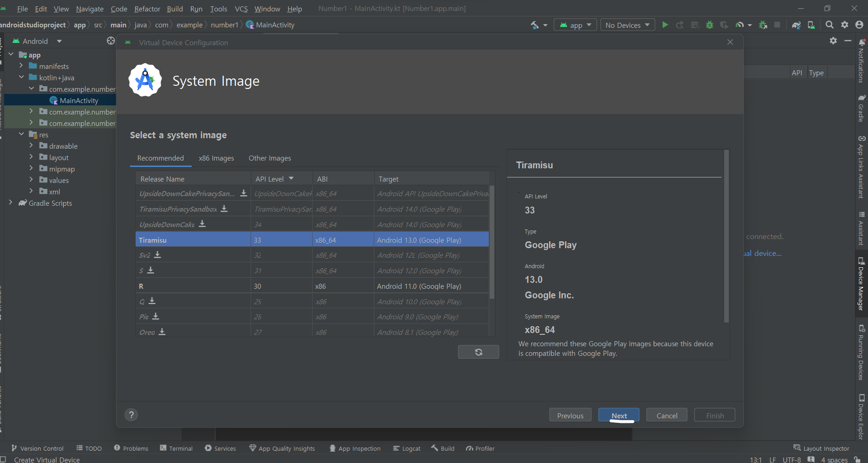Open the No Devices selector dropdown
This screenshot has height=463, width=868.
627,25
